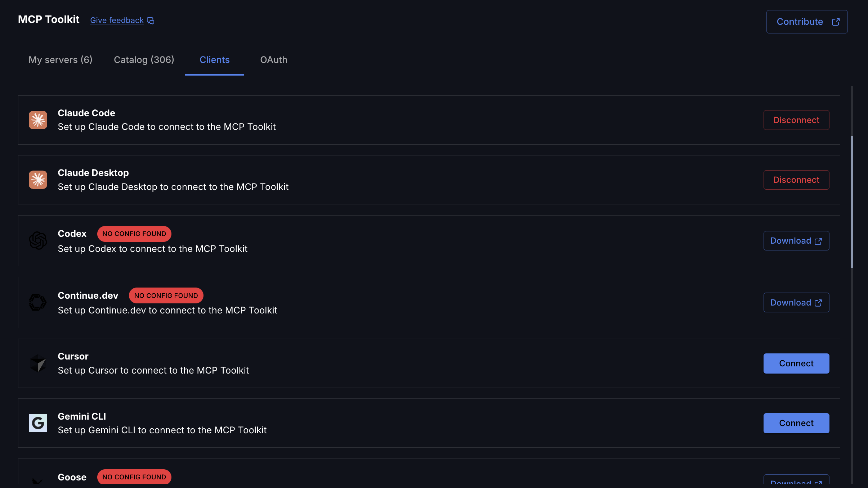Select the OAuth tab
The image size is (868, 488).
click(x=274, y=60)
